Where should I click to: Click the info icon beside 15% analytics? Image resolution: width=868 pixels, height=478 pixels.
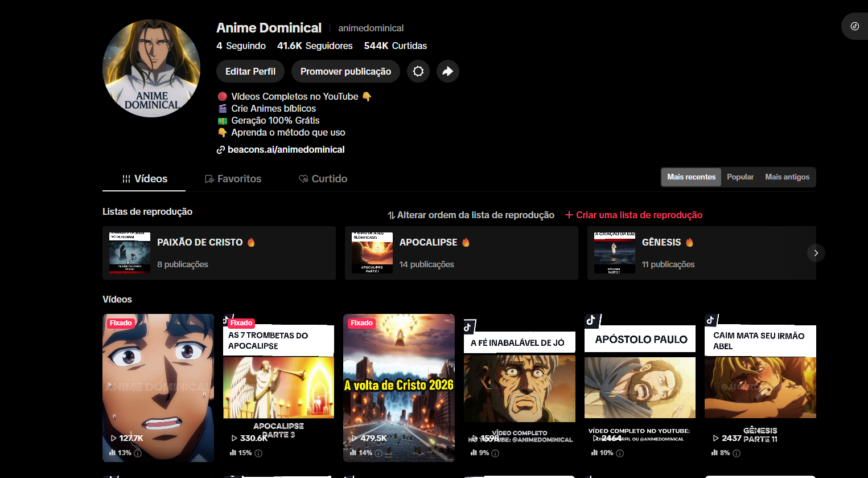click(258, 454)
